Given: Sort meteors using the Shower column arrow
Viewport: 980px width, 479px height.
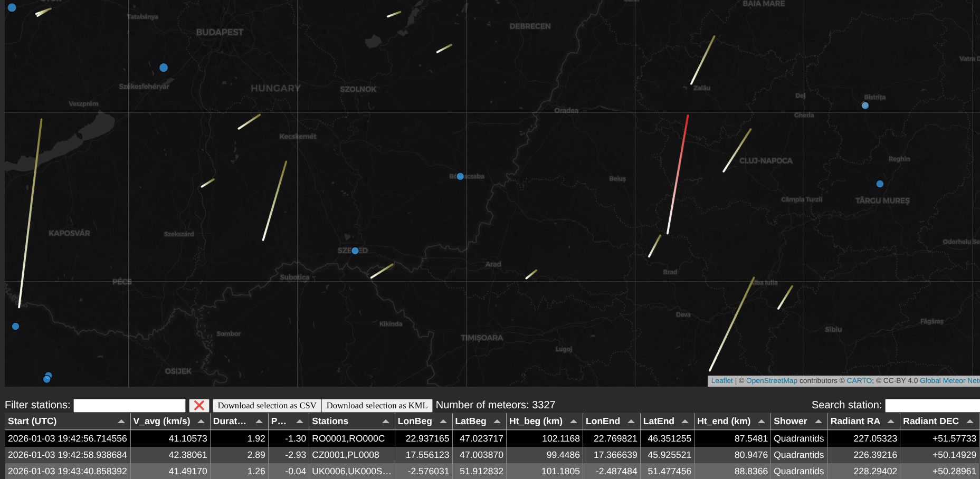Looking at the screenshot, I should [819, 421].
